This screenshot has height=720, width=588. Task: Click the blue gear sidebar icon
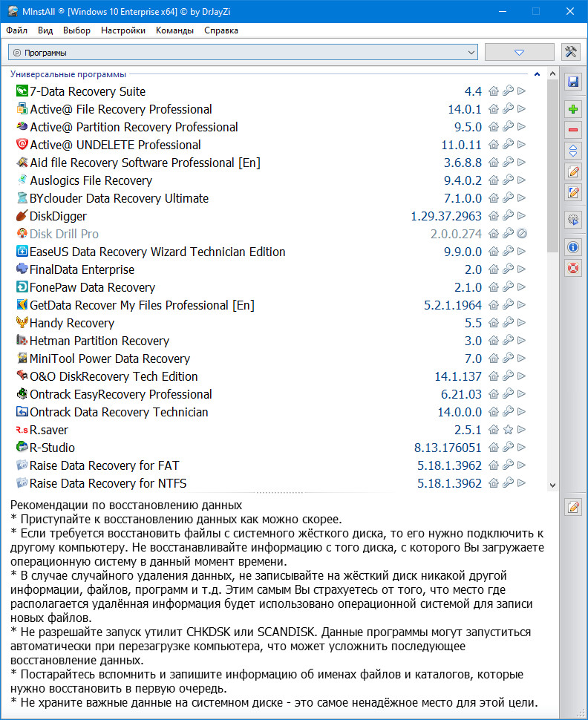click(573, 220)
